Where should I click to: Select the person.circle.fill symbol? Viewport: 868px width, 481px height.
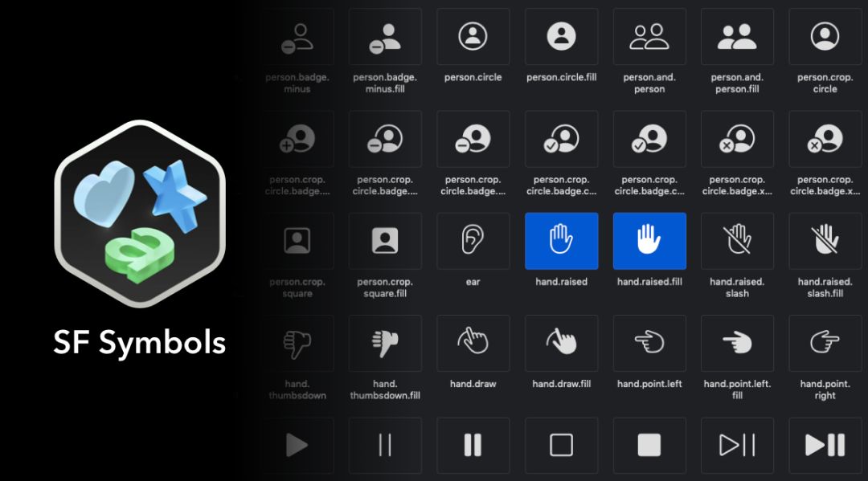(x=561, y=36)
